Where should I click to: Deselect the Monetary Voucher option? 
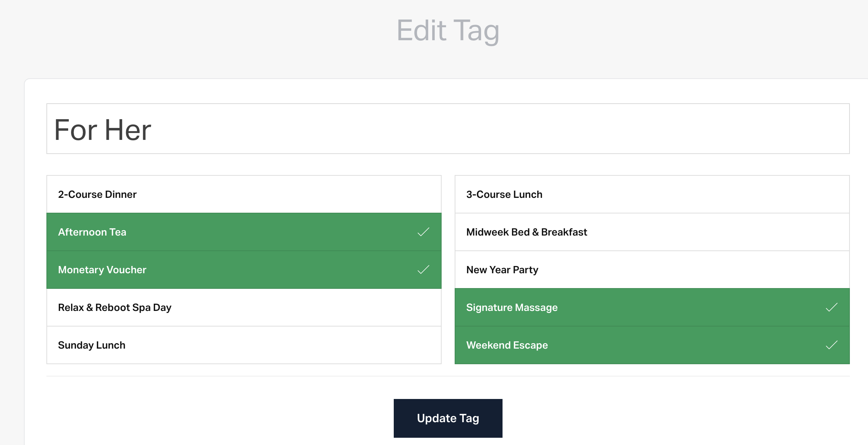244,270
